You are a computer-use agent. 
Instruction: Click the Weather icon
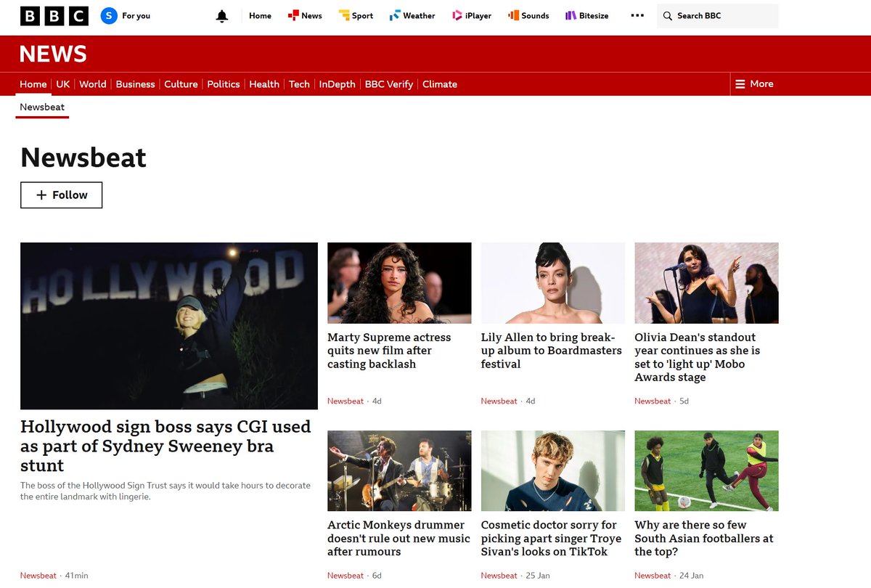(395, 15)
